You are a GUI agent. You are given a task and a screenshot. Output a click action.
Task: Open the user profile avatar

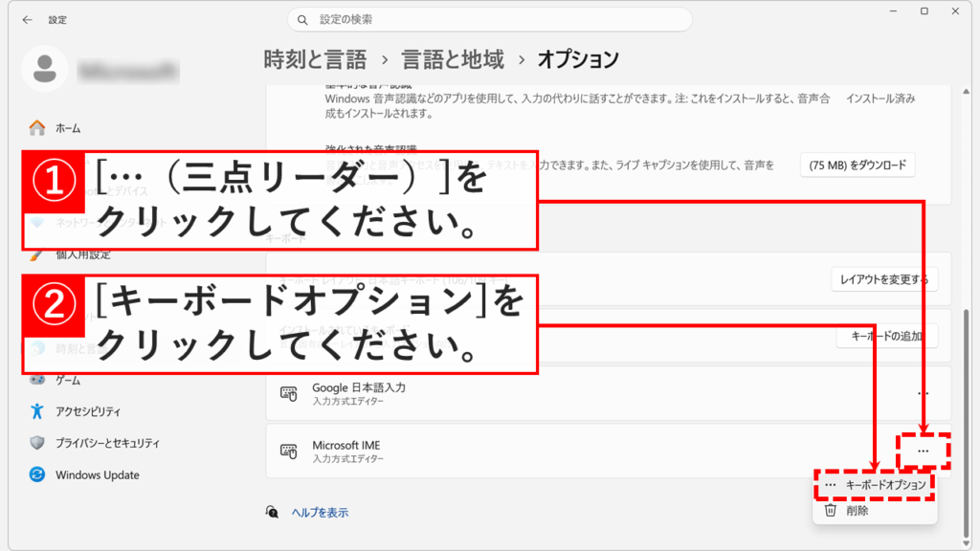tap(44, 69)
